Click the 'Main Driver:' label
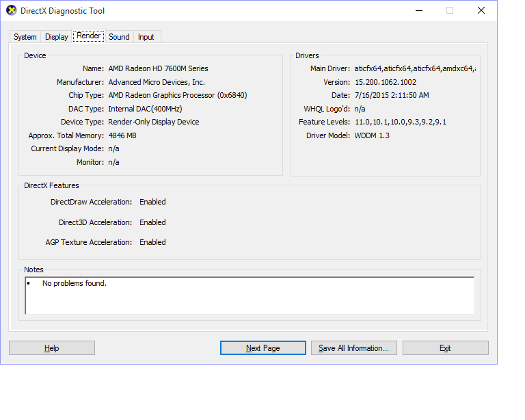This screenshot has width=525, height=420. click(329, 68)
